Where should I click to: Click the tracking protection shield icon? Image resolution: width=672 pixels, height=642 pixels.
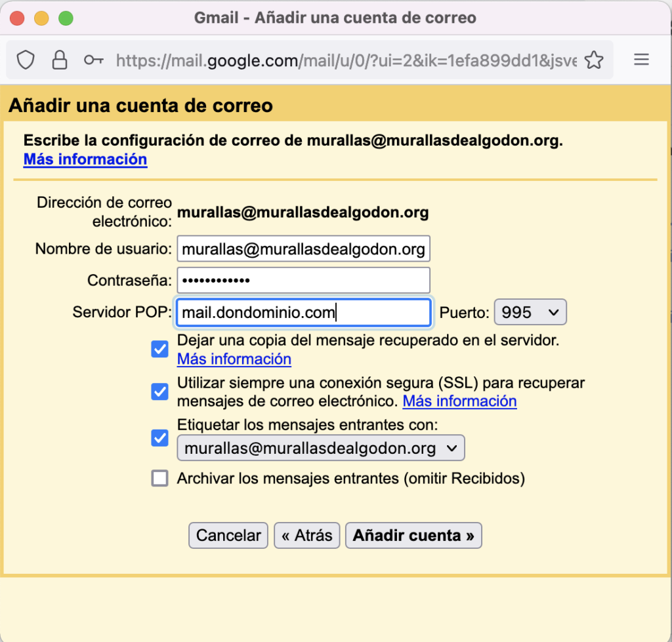tap(26, 60)
